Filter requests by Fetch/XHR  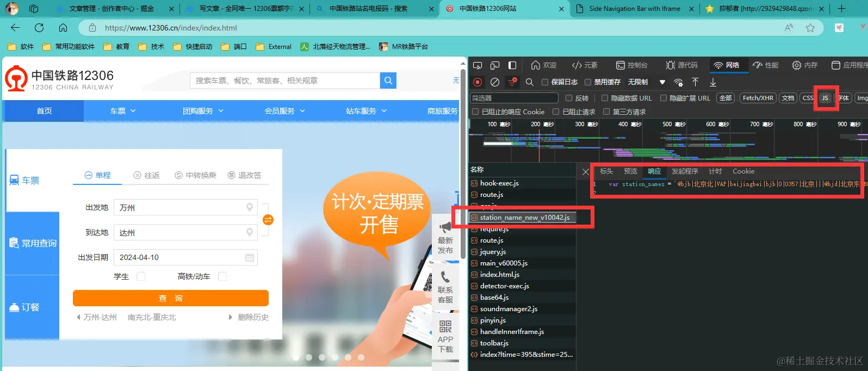(758, 98)
